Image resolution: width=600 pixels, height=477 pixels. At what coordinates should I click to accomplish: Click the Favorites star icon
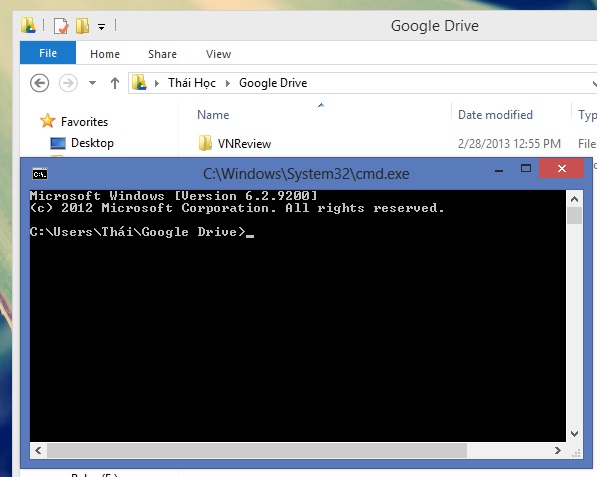click(x=48, y=121)
